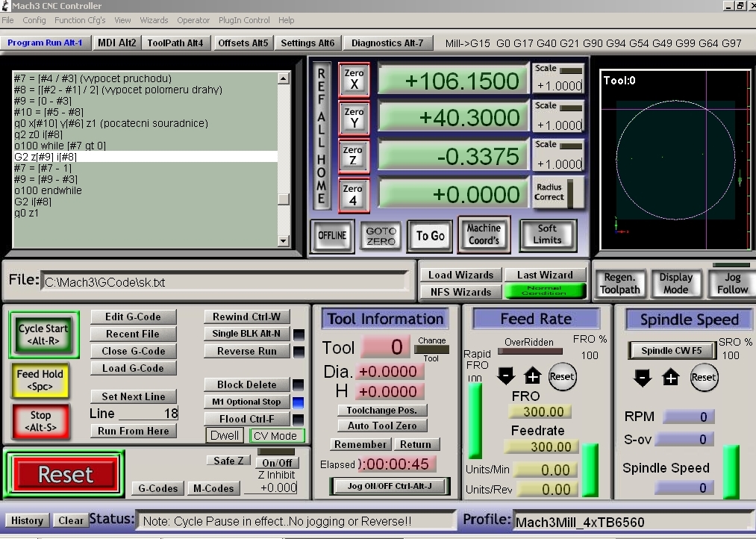Click the green Rapid FRO bar

pyautogui.click(x=475, y=420)
